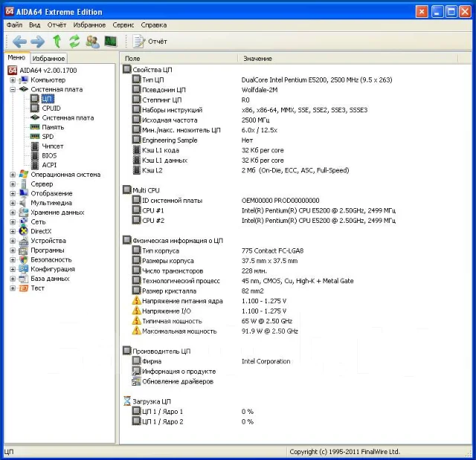The width and height of the screenshot is (476, 460).
Task: Click the Значение column header
Action: pos(347,59)
